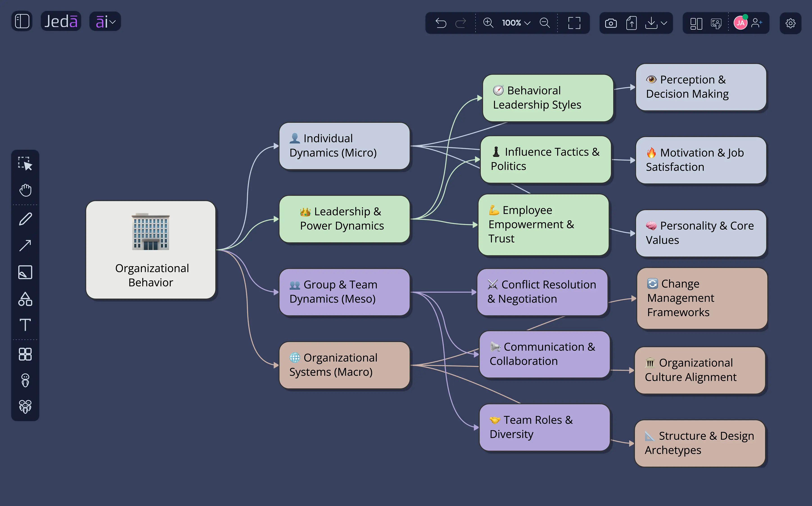Expand the AI dropdown menu

[x=105, y=22]
